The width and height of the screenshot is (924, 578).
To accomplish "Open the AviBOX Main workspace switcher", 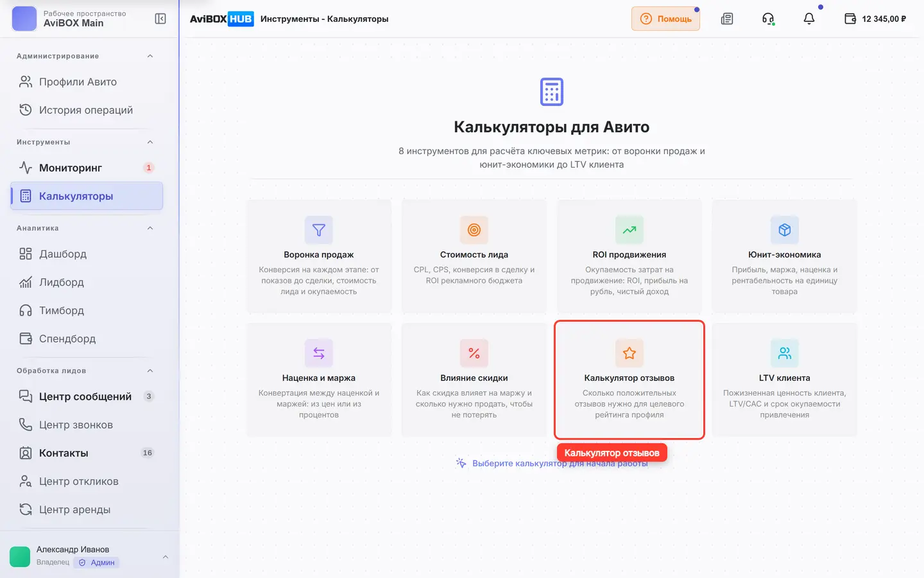I will pos(69,19).
